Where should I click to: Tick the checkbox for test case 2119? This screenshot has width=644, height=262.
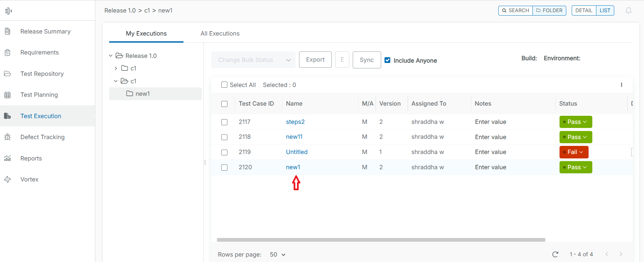(x=224, y=152)
